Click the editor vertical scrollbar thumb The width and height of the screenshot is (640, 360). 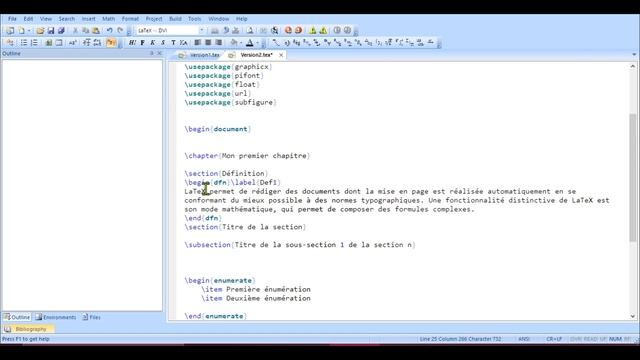633,178
